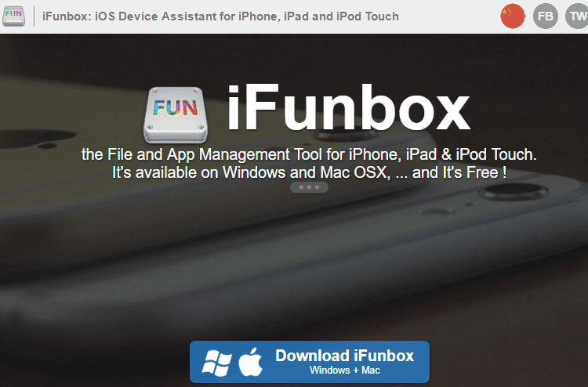Click the header title 'iFunbox: iOS Device Assistant'
The image size is (588, 387).
[131, 16]
